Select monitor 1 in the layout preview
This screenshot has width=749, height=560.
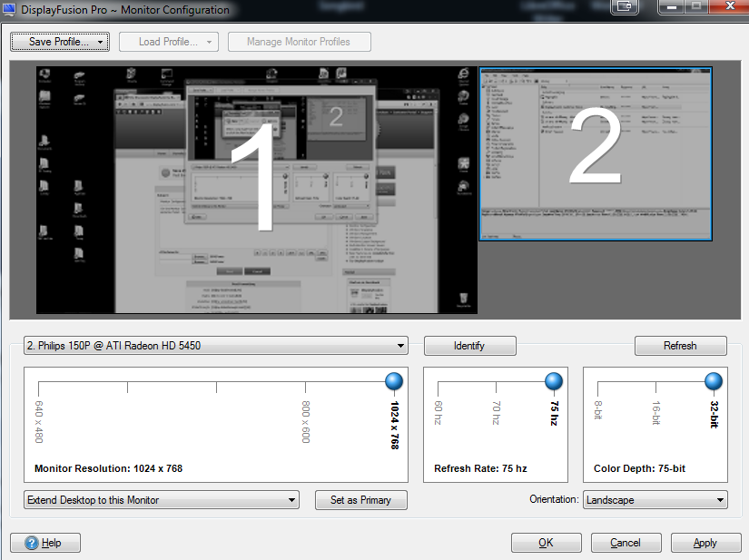tap(257, 190)
